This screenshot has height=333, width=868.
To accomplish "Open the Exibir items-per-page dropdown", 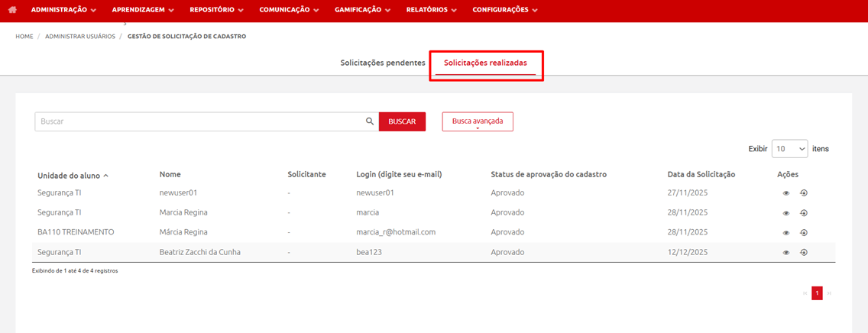I will click(x=789, y=149).
